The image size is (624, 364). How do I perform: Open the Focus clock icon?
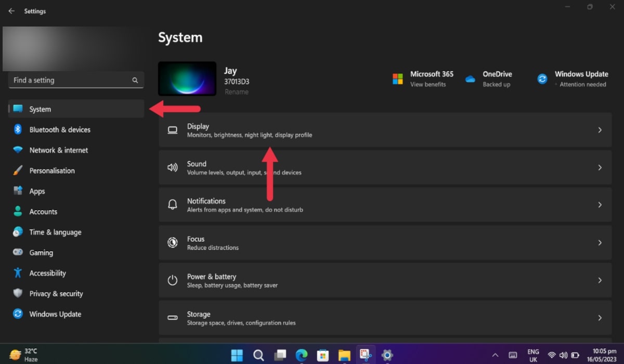pyautogui.click(x=172, y=242)
